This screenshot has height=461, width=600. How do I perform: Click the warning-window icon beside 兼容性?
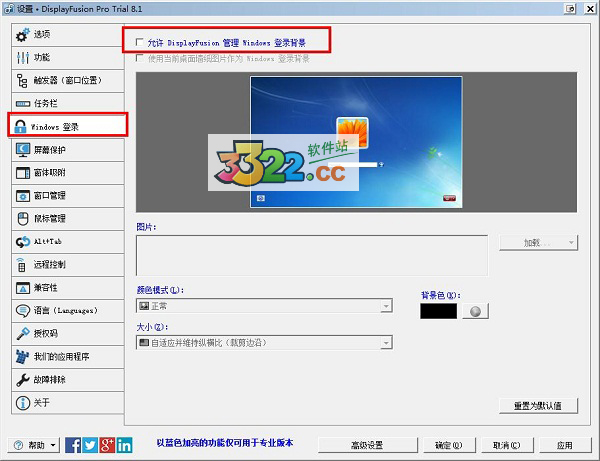pos(23,288)
